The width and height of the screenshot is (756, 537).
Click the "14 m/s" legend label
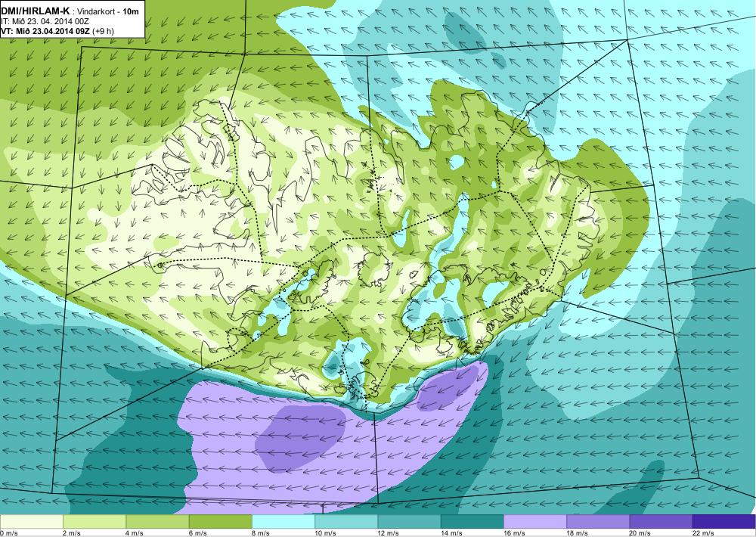click(451, 533)
